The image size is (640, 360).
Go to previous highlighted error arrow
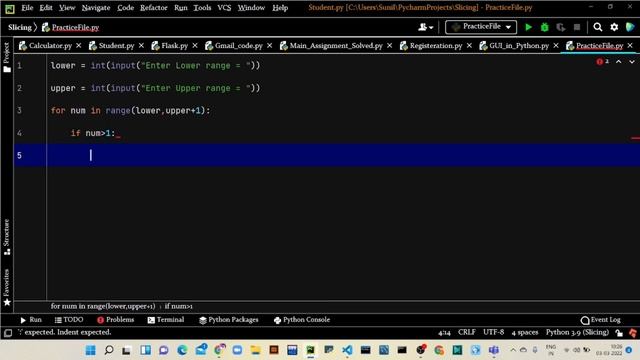pos(618,62)
